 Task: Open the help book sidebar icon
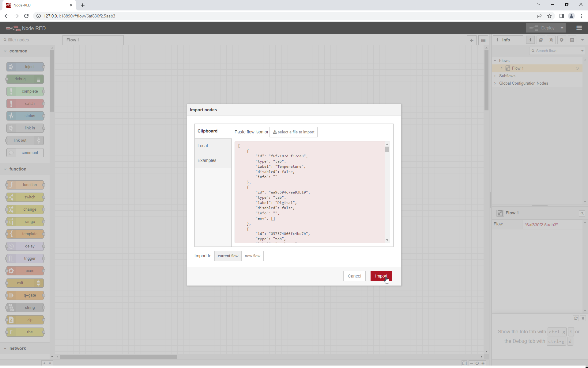[x=541, y=40]
